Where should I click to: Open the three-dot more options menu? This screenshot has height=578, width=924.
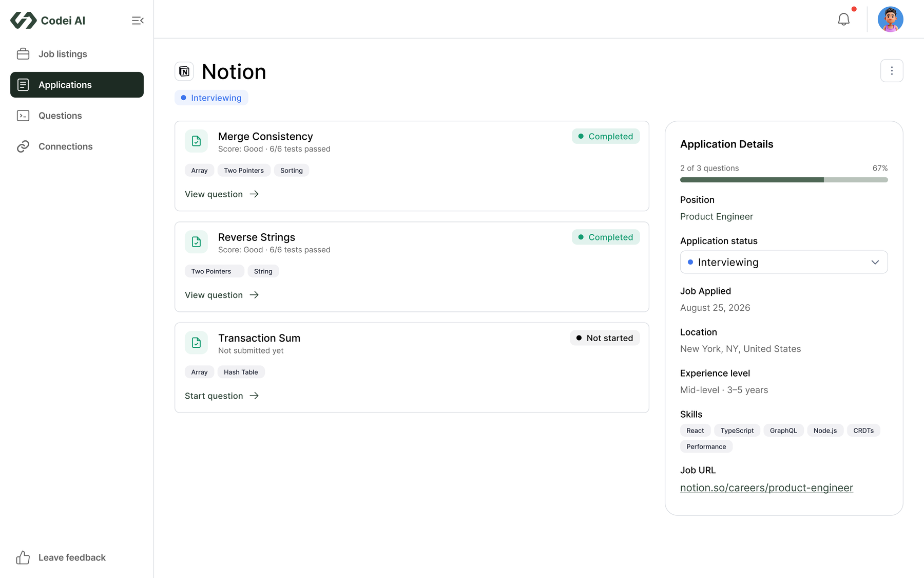[x=892, y=71]
